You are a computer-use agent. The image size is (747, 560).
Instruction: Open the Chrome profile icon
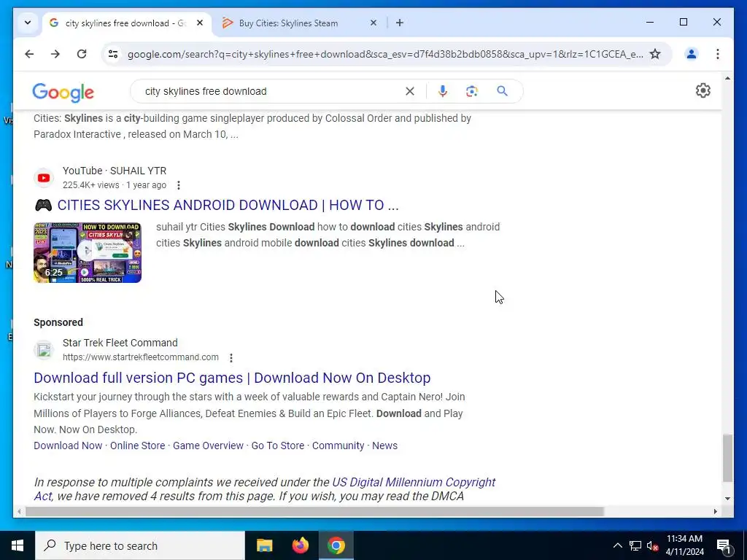pyautogui.click(x=692, y=54)
